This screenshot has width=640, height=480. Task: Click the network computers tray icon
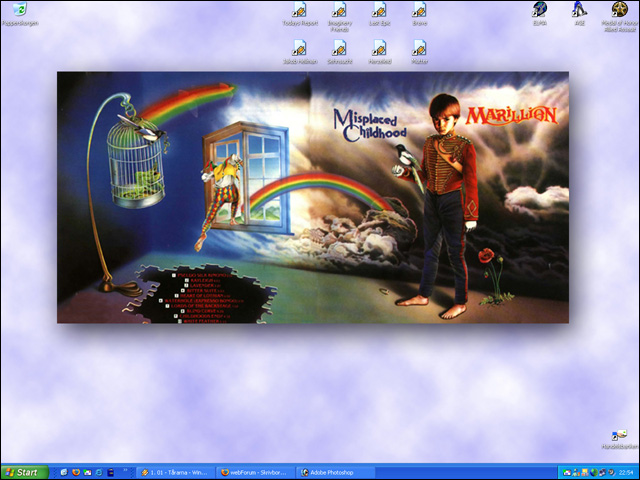(x=603, y=472)
